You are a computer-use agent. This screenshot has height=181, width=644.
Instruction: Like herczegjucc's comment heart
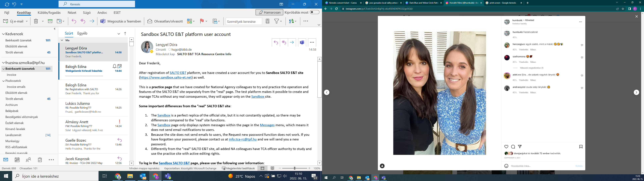582,45
